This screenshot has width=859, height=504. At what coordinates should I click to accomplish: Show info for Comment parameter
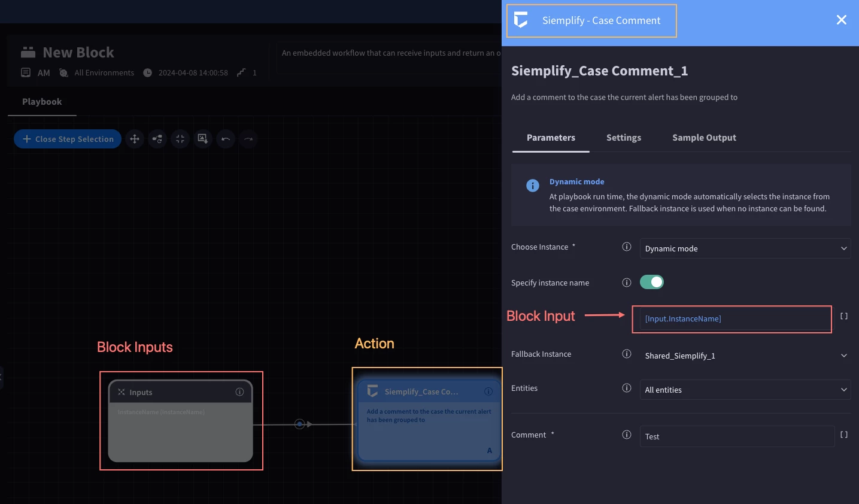click(627, 435)
